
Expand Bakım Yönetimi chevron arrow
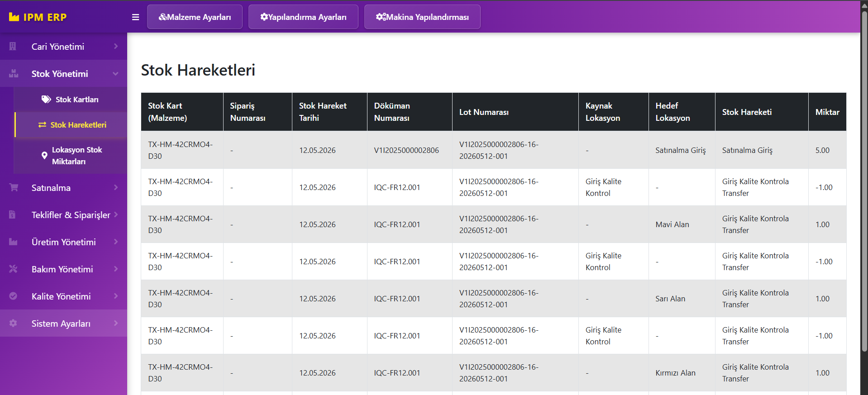[x=116, y=269]
